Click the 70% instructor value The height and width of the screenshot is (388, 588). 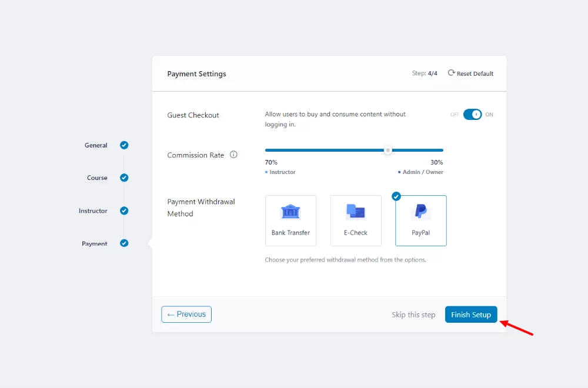271,162
